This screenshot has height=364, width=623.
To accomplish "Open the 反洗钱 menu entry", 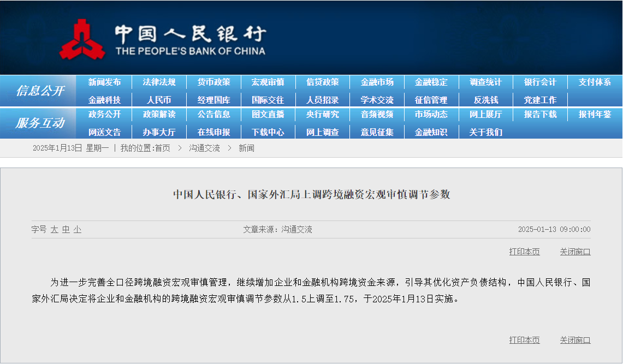I will point(485,100).
